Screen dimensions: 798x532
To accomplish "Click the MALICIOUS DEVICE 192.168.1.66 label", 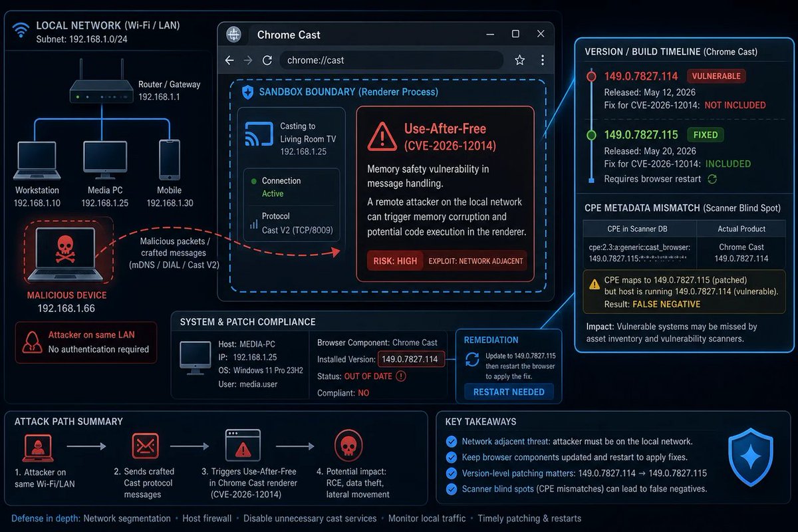I will point(66,302).
